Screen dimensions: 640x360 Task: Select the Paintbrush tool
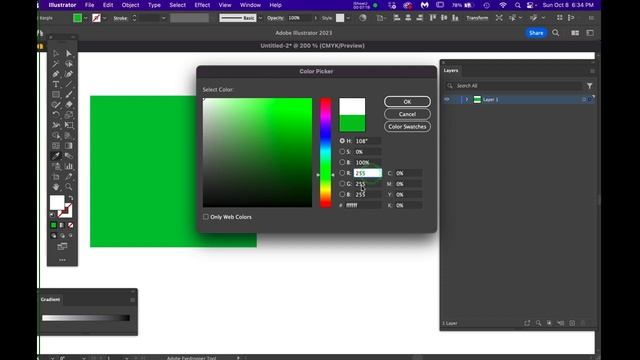69,94
